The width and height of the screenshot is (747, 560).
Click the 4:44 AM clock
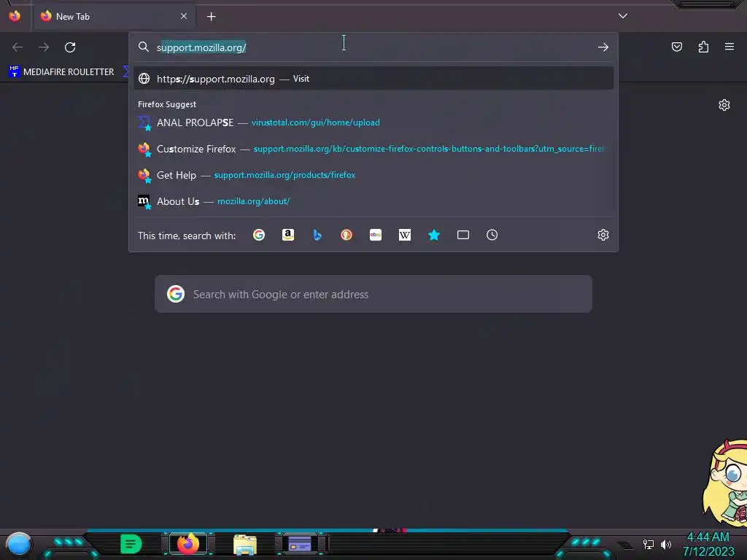pyautogui.click(x=708, y=537)
